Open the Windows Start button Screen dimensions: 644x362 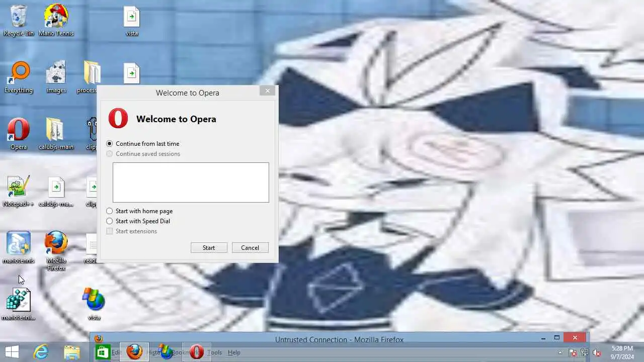click(12, 352)
